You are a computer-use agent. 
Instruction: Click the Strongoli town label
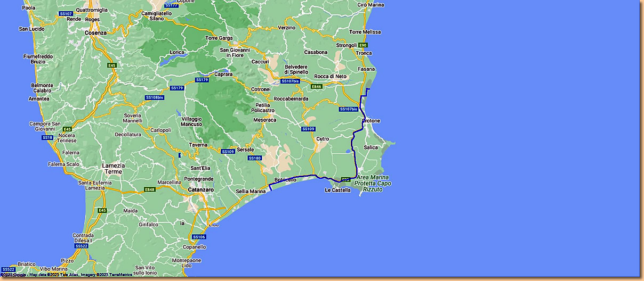[x=347, y=45]
